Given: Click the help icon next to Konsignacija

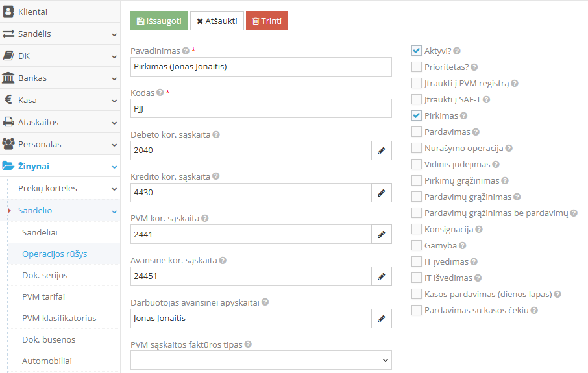Looking at the screenshot, I should (x=479, y=230).
